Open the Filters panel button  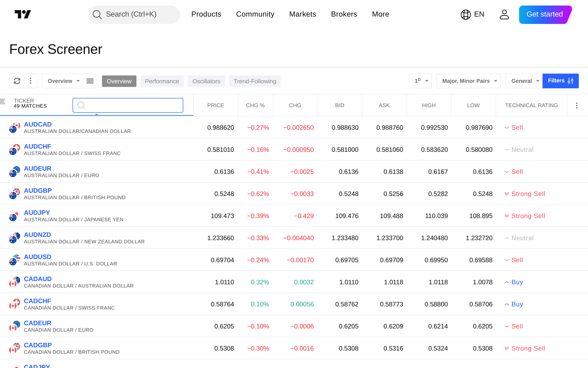pos(560,81)
